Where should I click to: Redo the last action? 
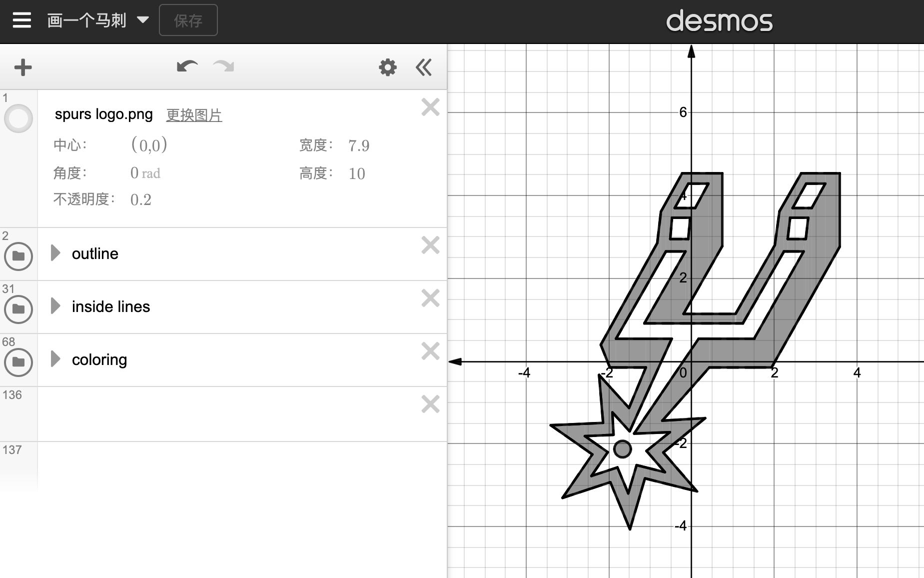pyautogui.click(x=223, y=66)
